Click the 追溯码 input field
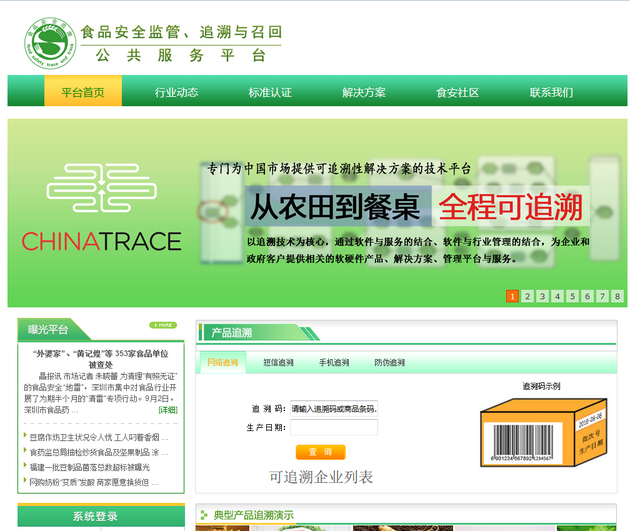The image size is (630, 531). 334,409
